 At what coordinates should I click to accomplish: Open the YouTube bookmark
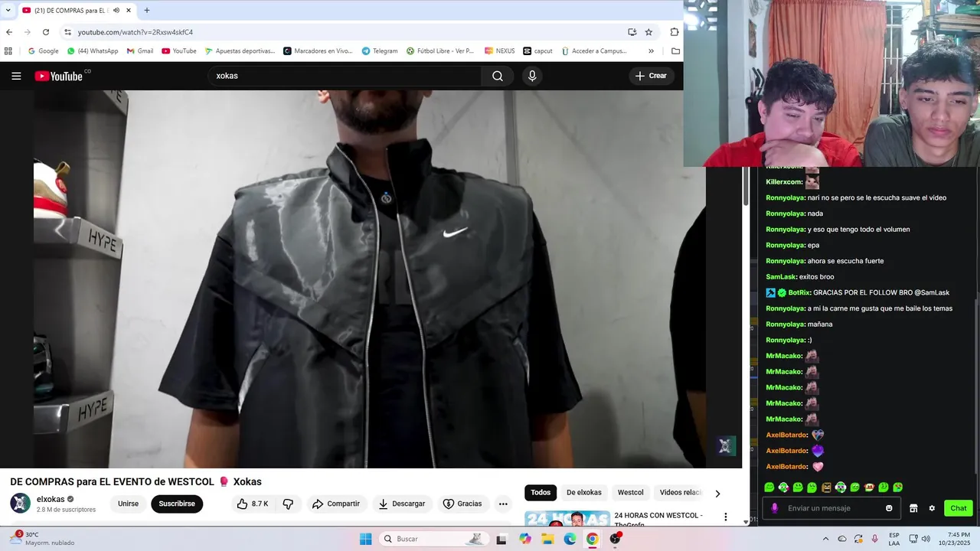pos(178,51)
